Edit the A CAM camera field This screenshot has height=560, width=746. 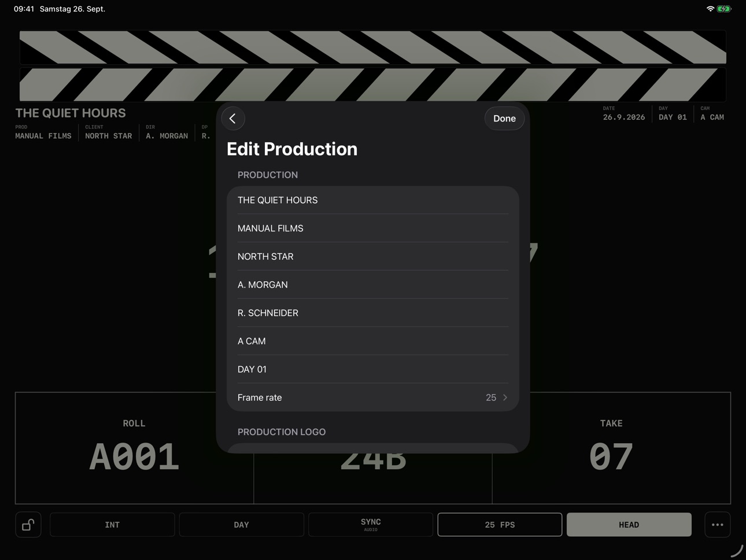(373, 341)
